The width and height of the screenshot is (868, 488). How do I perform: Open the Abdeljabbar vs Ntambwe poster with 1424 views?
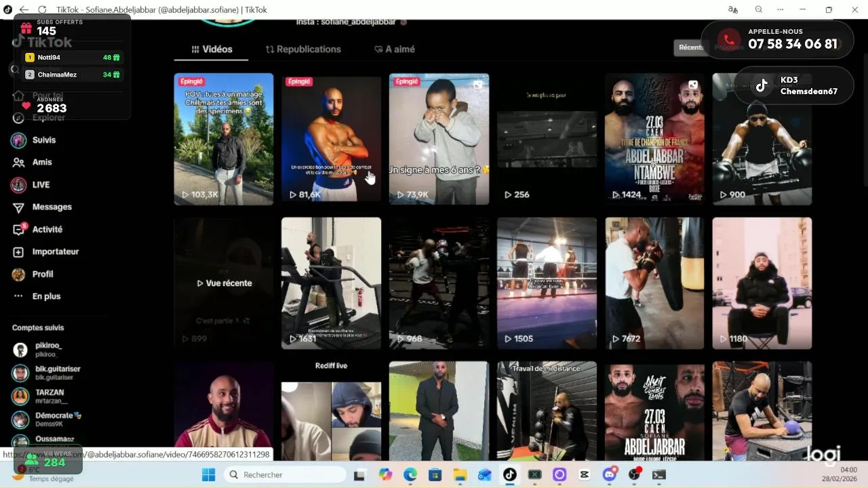pos(654,139)
